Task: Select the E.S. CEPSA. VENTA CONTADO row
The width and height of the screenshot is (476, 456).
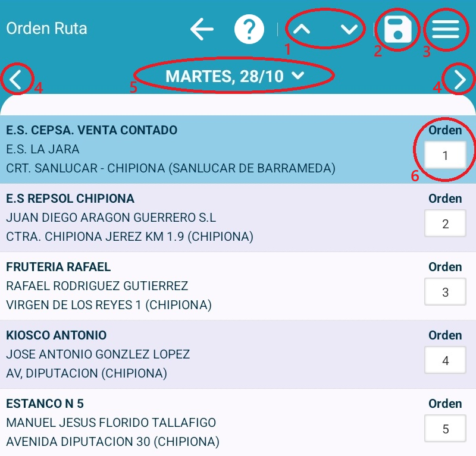Action: click(x=178, y=149)
